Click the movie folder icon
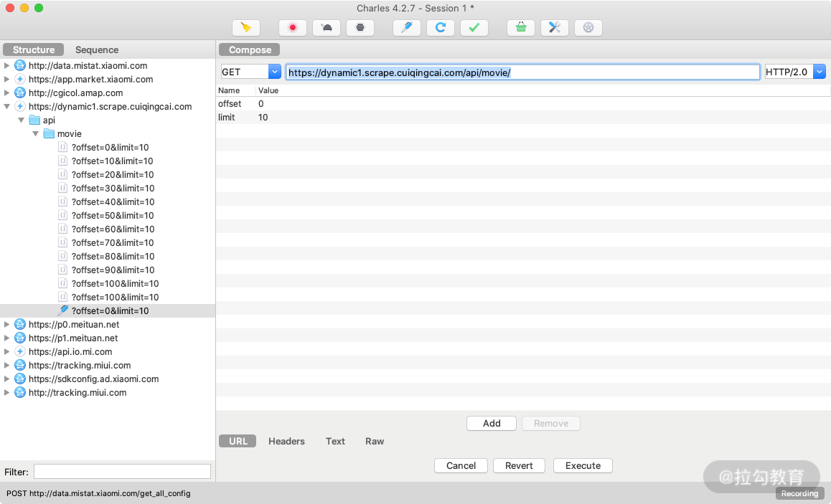This screenshot has height=504, width=831. pos(49,134)
